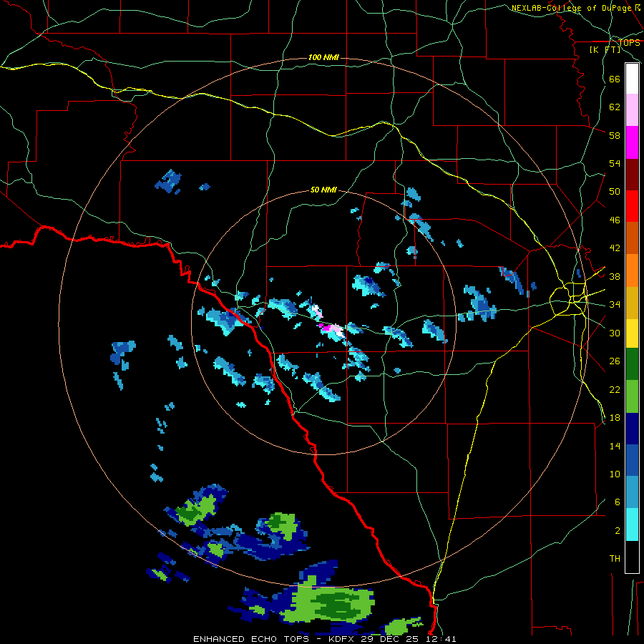This screenshot has height=644, width=644.
Task: Click the gold swatch between 38 and 34
Action: point(632,303)
